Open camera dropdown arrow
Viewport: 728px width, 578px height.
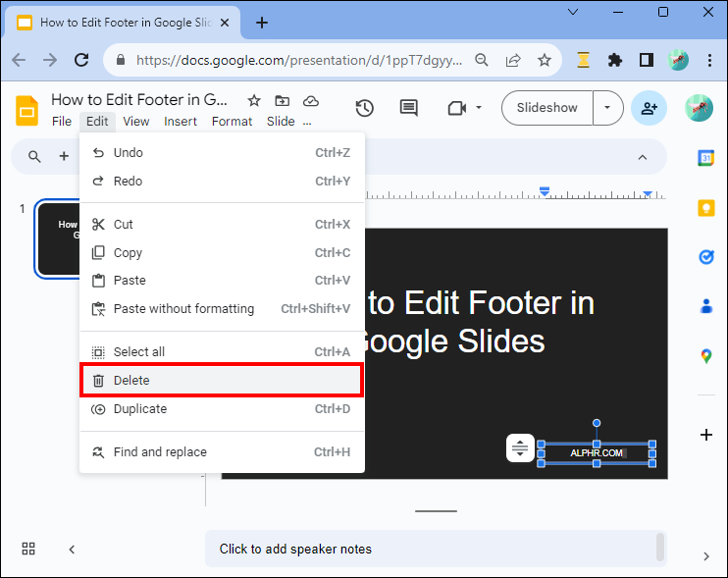point(479,108)
